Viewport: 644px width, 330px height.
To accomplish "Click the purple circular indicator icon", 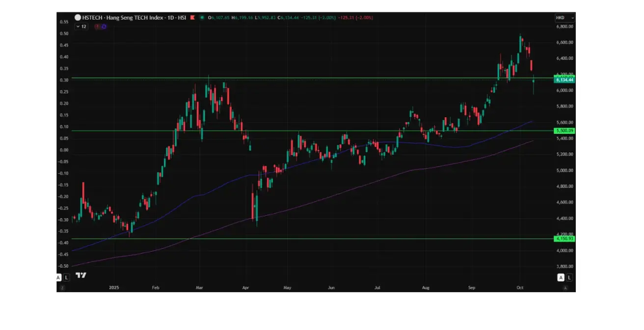I will (x=104, y=26).
